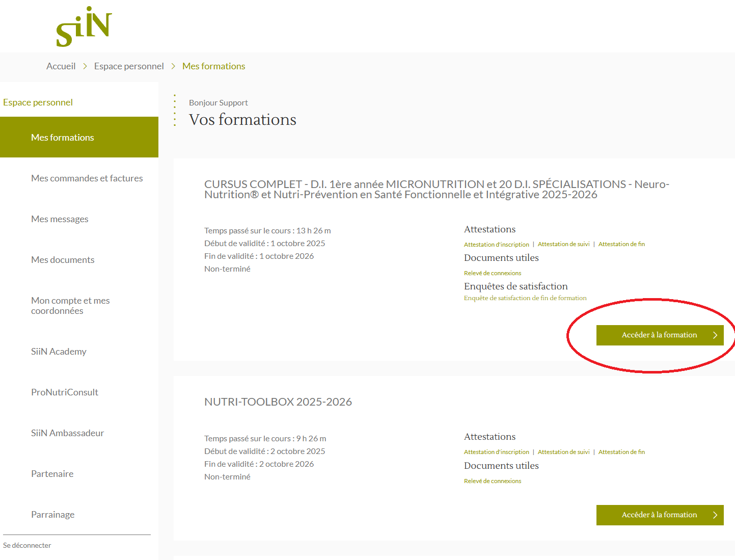The height and width of the screenshot is (560, 735).
Task: Click Accéder à la formation for NUTRI-TOOLBOX
Action: click(x=660, y=515)
